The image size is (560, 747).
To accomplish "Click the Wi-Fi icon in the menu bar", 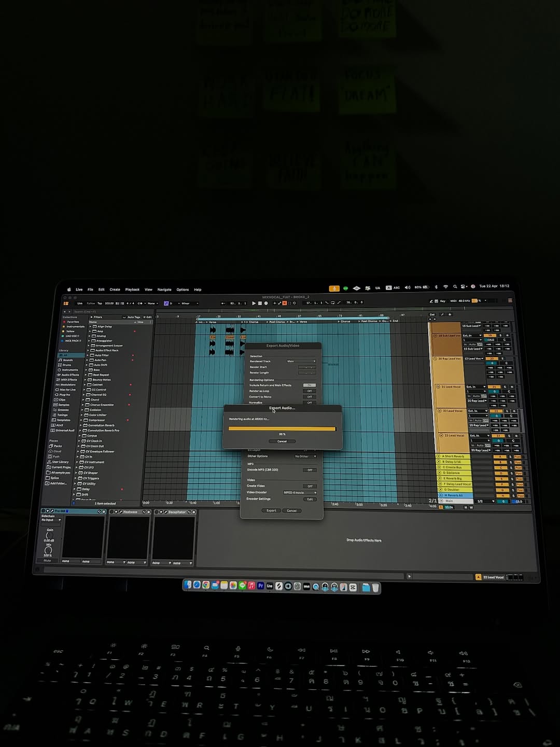I will 445,287.
